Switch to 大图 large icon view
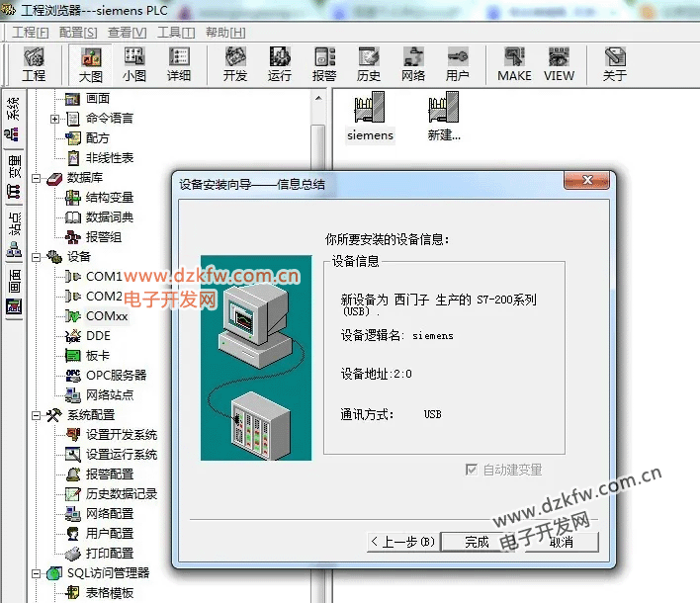 91,64
